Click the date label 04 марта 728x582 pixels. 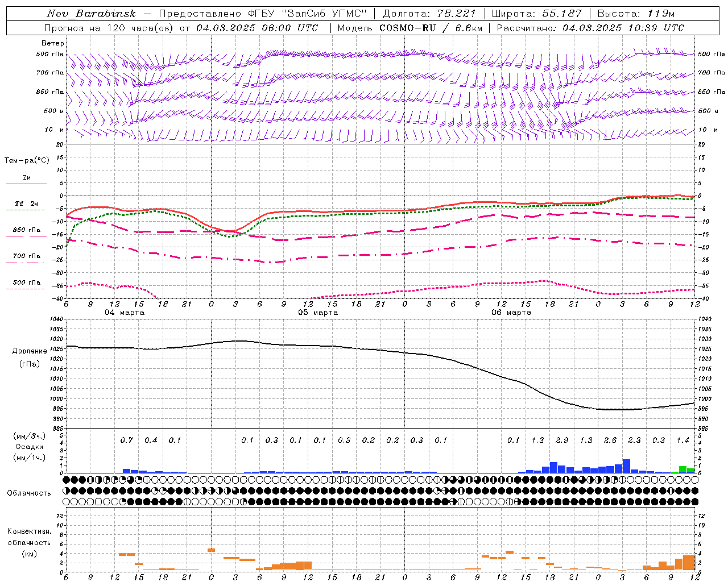click(125, 312)
